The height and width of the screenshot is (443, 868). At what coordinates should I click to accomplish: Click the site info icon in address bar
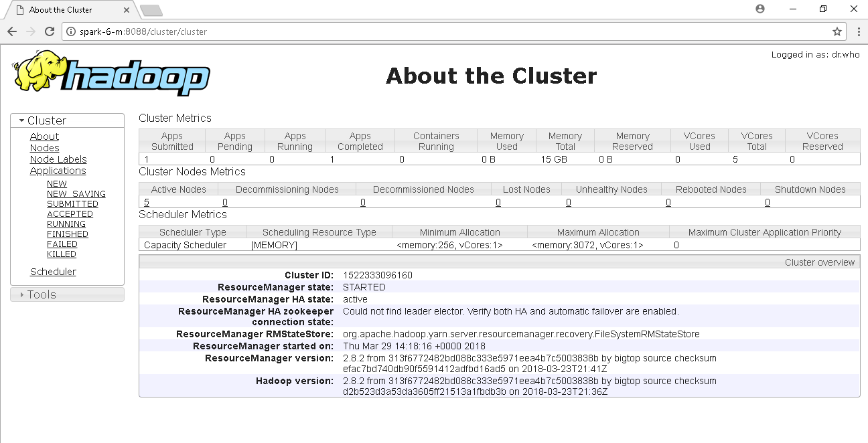pyautogui.click(x=71, y=31)
